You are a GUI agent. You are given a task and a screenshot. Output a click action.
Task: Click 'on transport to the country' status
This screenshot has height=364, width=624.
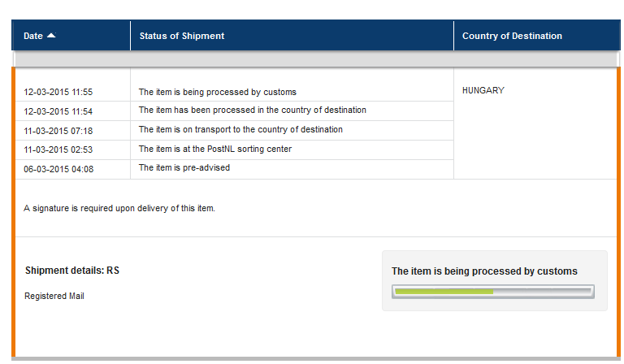(240, 129)
